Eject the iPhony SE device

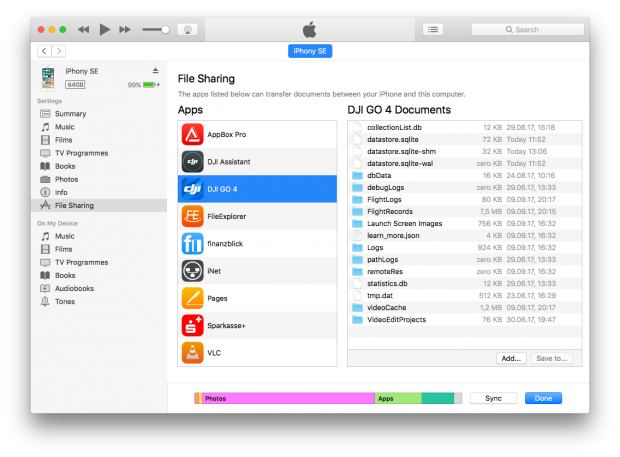click(x=155, y=71)
